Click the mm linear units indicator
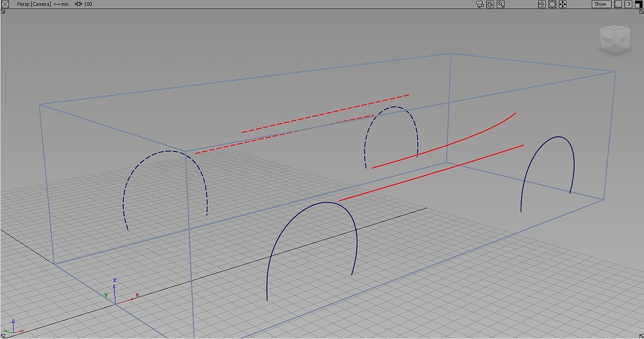The width and height of the screenshot is (644, 339). (61, 4)
